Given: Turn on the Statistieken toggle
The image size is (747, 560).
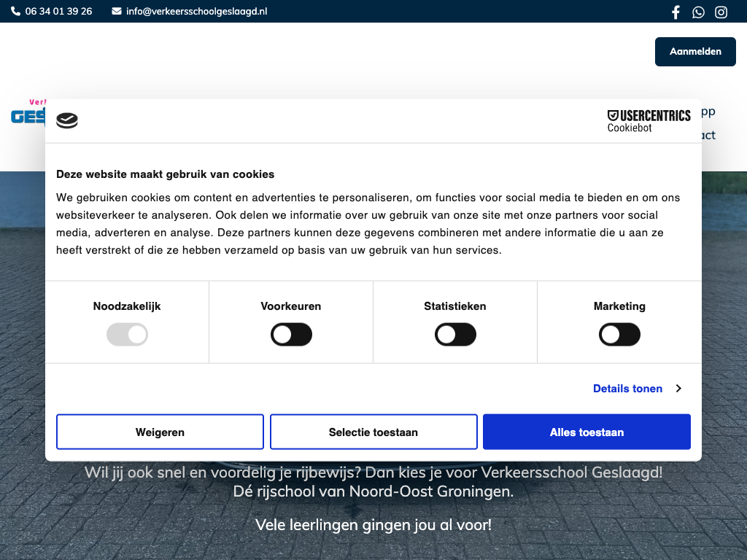Looking at the screenshot, I should click(455, 335).
